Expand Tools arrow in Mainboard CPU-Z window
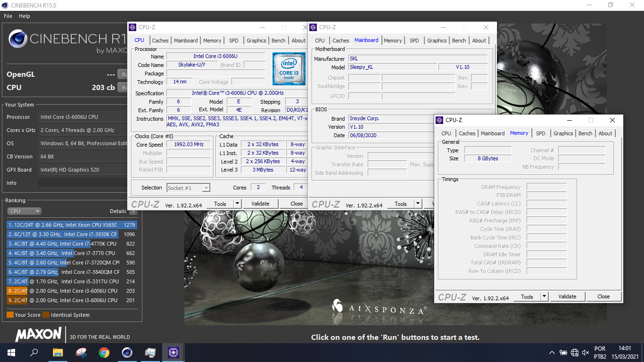The image size is (644, 362). pos(418,204)
